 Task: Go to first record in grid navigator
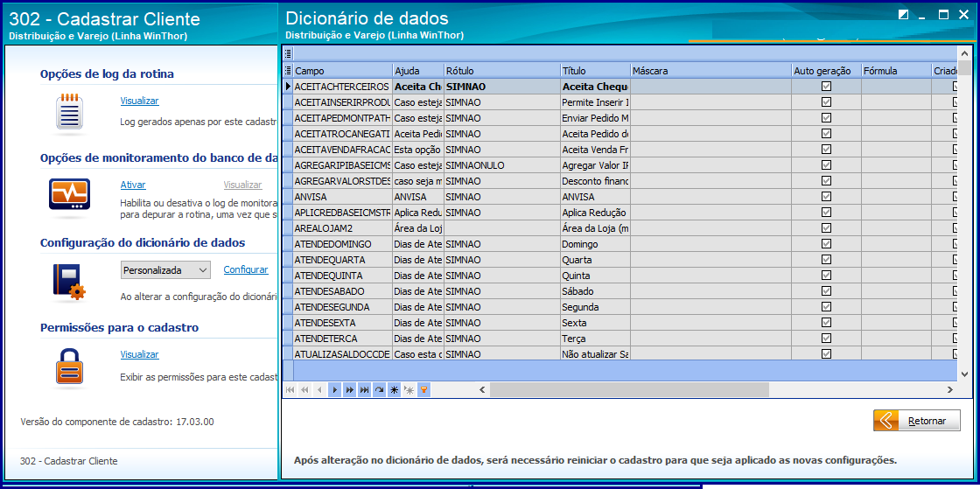click(290, 389)
